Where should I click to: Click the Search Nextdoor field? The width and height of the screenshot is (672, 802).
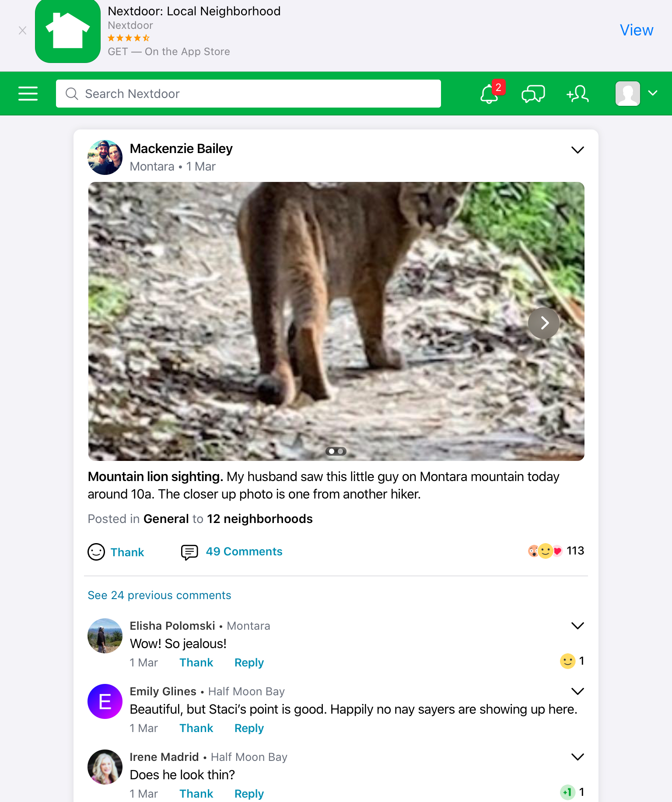[248, 94]
